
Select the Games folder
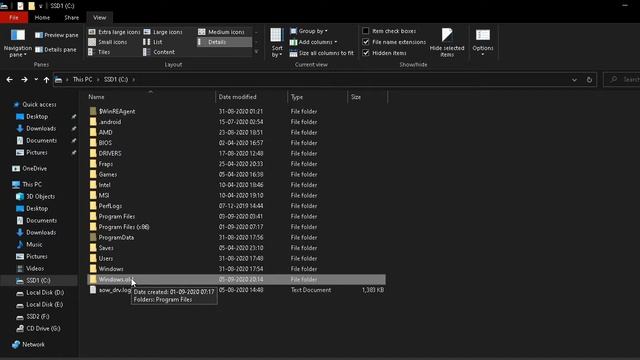236,174
